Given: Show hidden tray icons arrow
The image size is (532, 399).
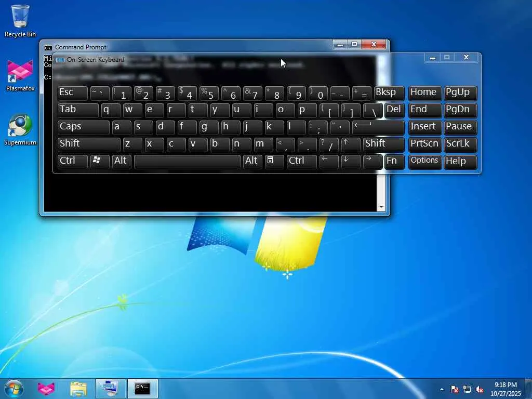Looking at the screenshot, I should 442,390.
